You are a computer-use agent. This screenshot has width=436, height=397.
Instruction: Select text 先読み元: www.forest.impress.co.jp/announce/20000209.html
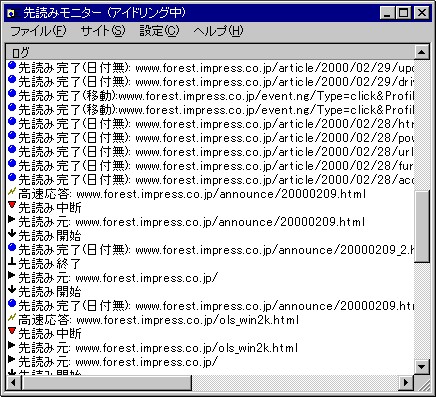pyautogui.click(x=192, y=222)
